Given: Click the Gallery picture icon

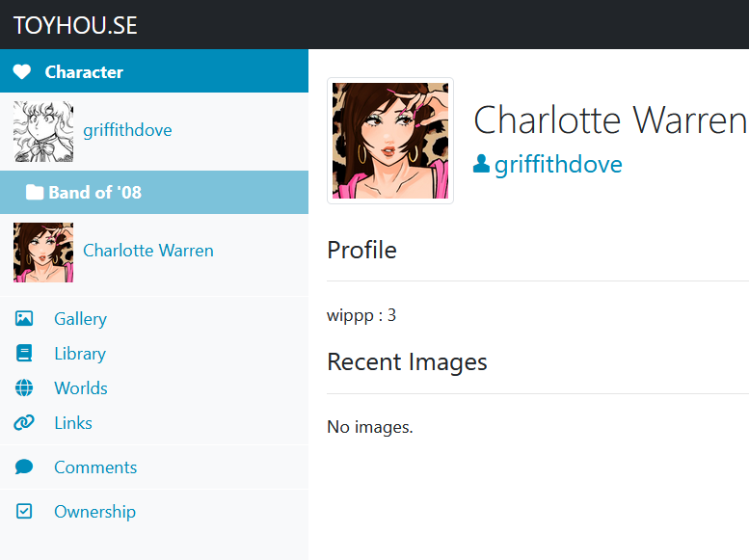Looking at the screenshot, I should (x=24, y=318).
